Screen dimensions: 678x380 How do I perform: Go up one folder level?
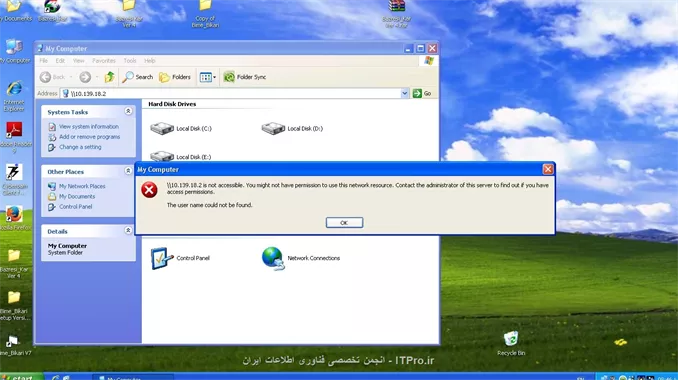click(109, 77)
